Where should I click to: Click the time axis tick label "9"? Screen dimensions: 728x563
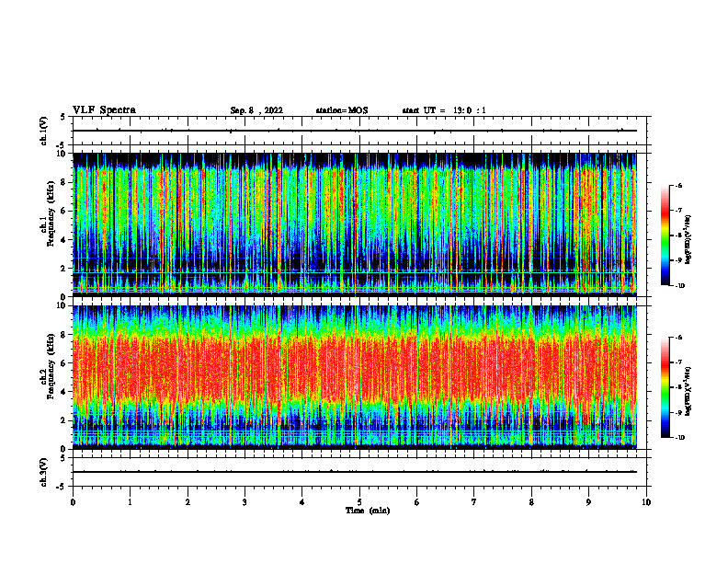(x=588, y=502)
